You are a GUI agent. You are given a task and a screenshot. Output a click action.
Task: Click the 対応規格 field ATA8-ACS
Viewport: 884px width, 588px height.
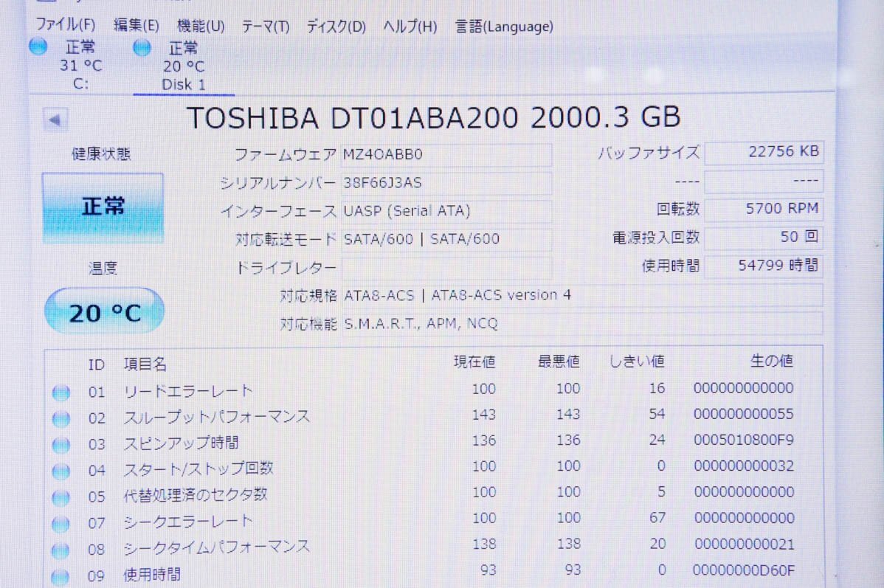581,295
